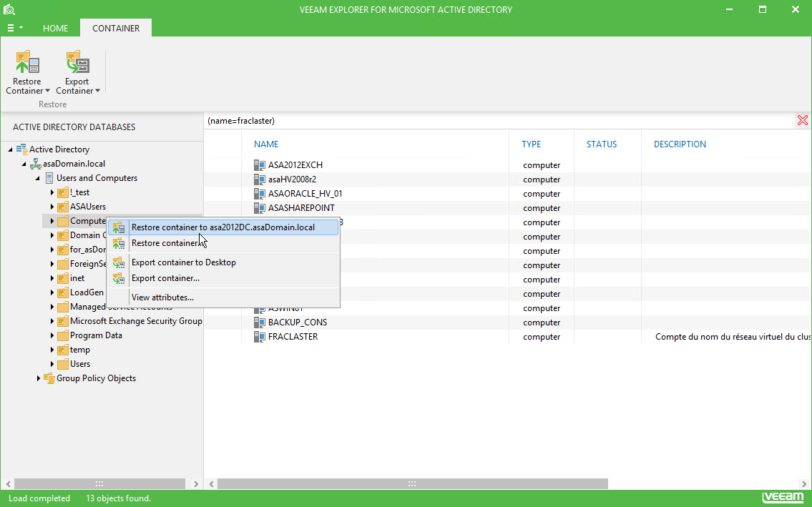
Task: Choose Restore container to asa2012DC.asaDomain.local
Action: (x=224, y=227)
